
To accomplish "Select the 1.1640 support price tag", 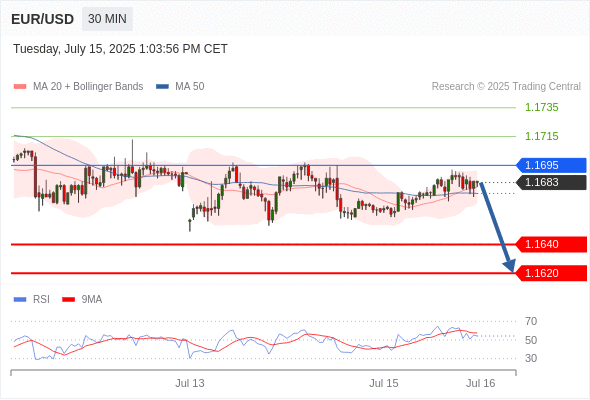I will point(551,245).
